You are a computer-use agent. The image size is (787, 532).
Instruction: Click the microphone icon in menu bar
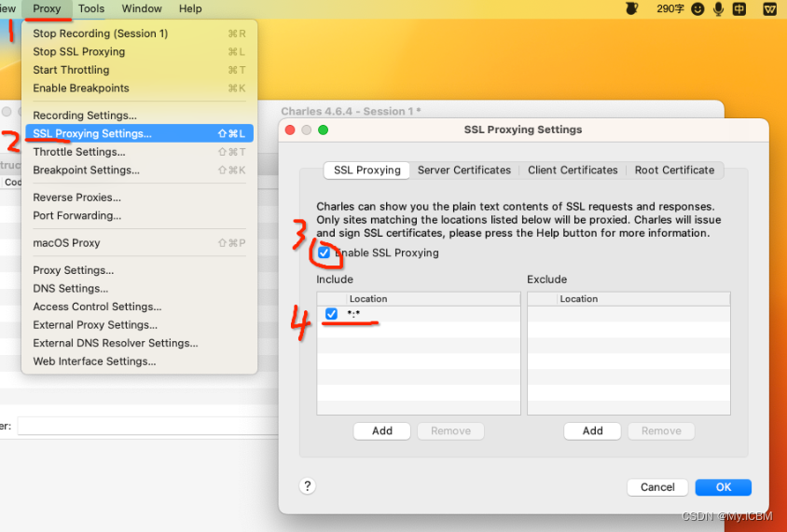point(719,8)
